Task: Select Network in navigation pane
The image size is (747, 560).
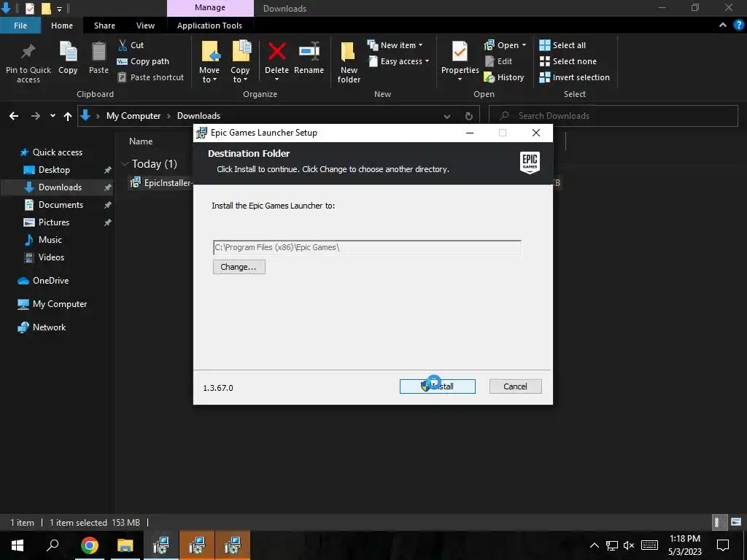Action: coord(49,327)
